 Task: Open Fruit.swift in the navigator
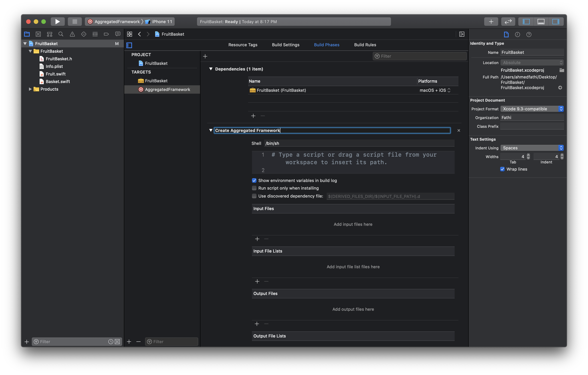point(56,74)
